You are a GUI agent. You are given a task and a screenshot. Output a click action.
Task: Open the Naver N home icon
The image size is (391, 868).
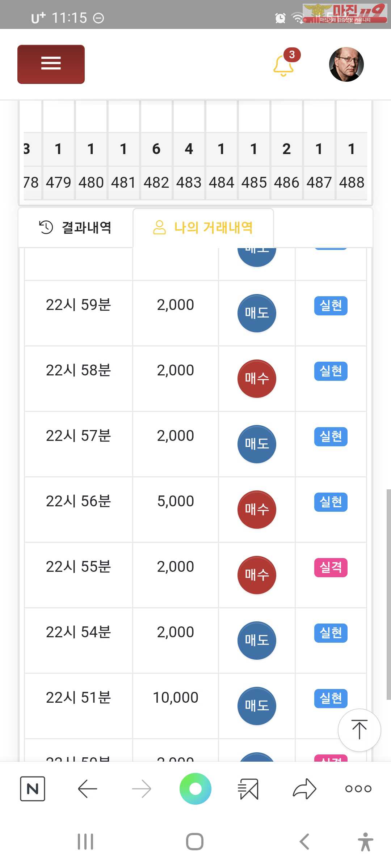coord(33,788)
